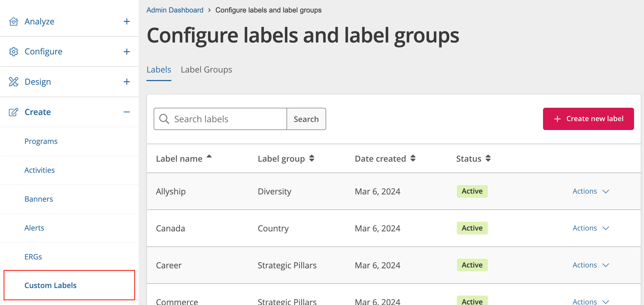Expand the Design section plus
644x305 pixels.
pyautogui.click(x=127, y=82)
